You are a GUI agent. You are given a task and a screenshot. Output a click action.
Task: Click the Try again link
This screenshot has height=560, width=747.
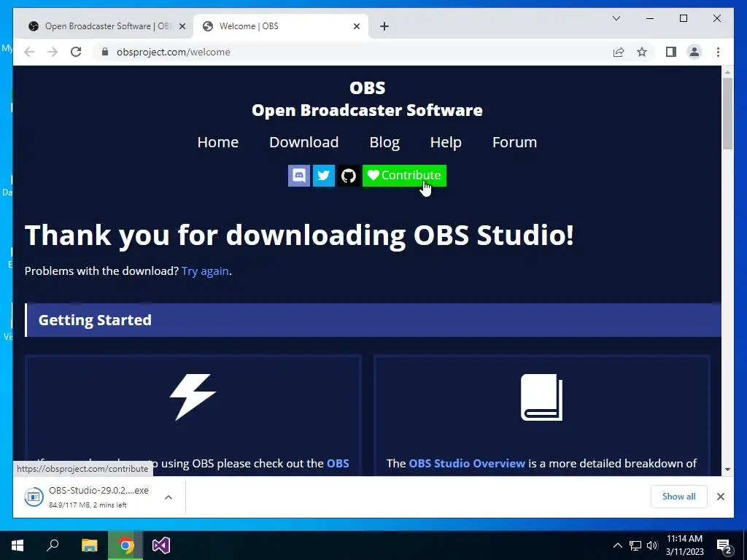205,271
